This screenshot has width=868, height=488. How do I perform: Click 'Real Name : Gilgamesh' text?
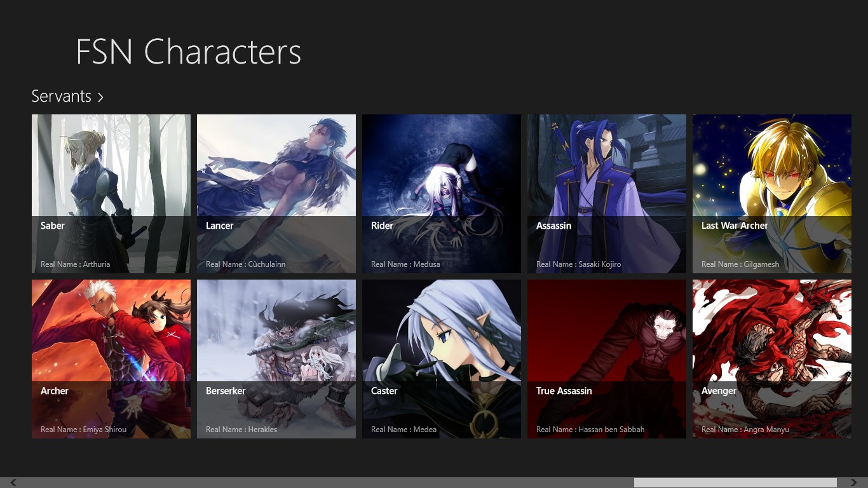point(740,264)
